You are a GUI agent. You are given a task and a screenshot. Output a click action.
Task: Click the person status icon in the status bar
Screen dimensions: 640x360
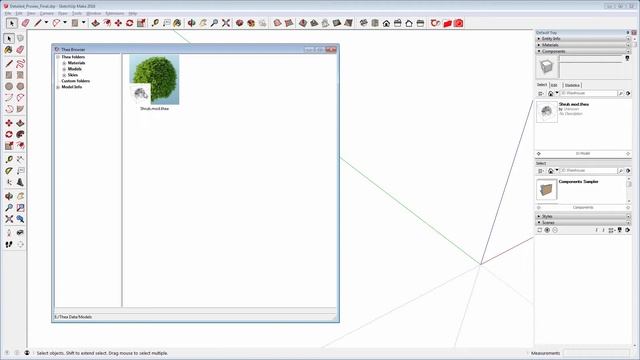(27, 353)
